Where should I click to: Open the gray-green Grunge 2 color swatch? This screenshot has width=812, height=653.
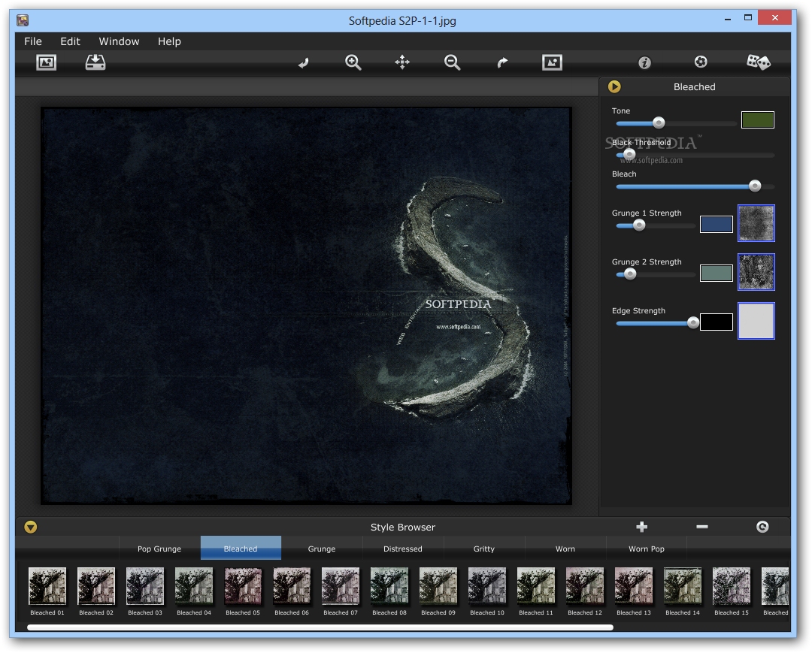(x=717, y=273)
